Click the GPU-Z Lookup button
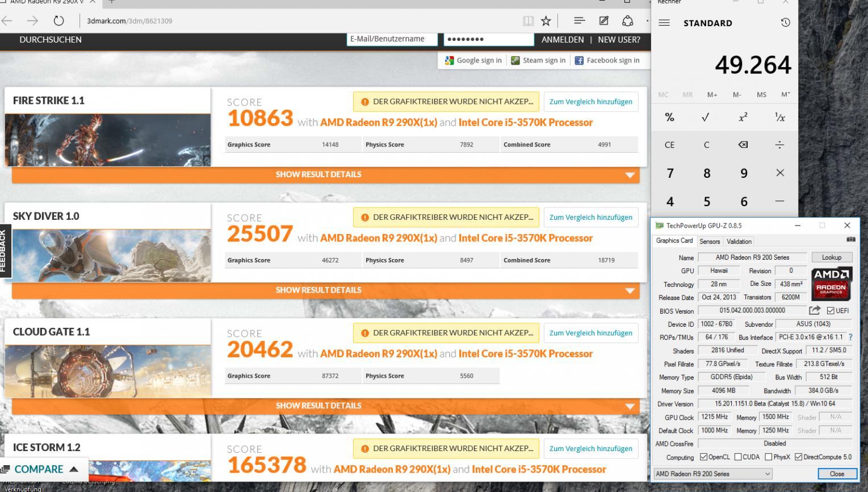 point(831,257)
